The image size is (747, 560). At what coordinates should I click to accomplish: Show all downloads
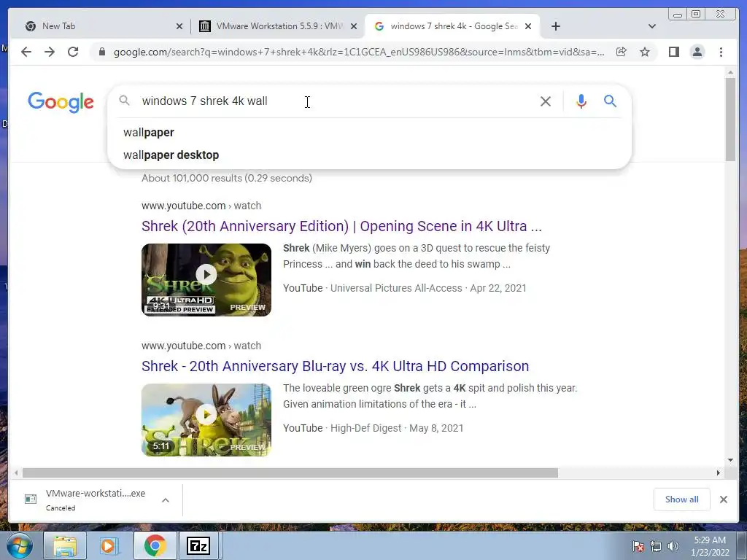pos(682,499)
